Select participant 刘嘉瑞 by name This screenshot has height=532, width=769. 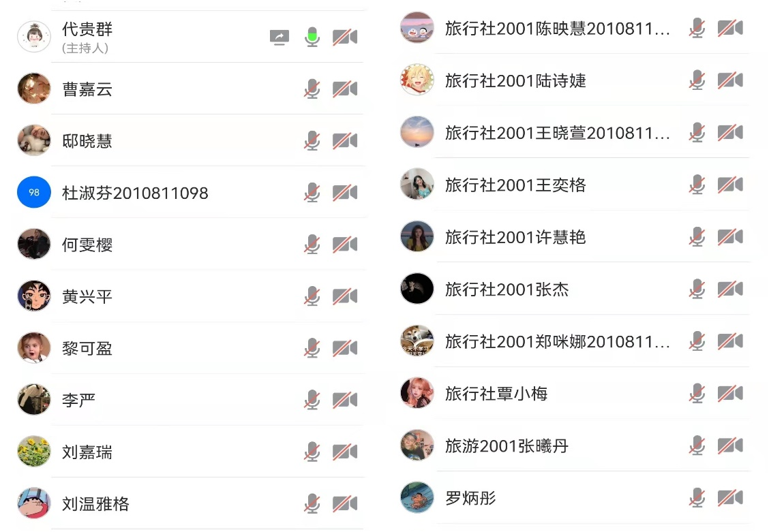click(x=87, y=452)
